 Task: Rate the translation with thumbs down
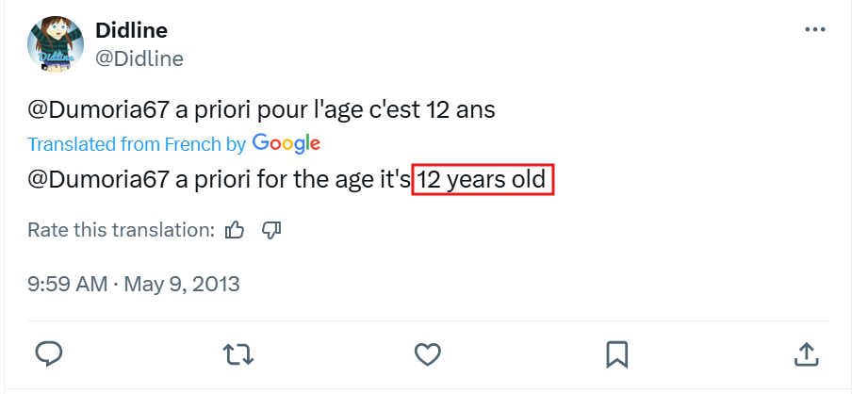(x=272, y=229)
